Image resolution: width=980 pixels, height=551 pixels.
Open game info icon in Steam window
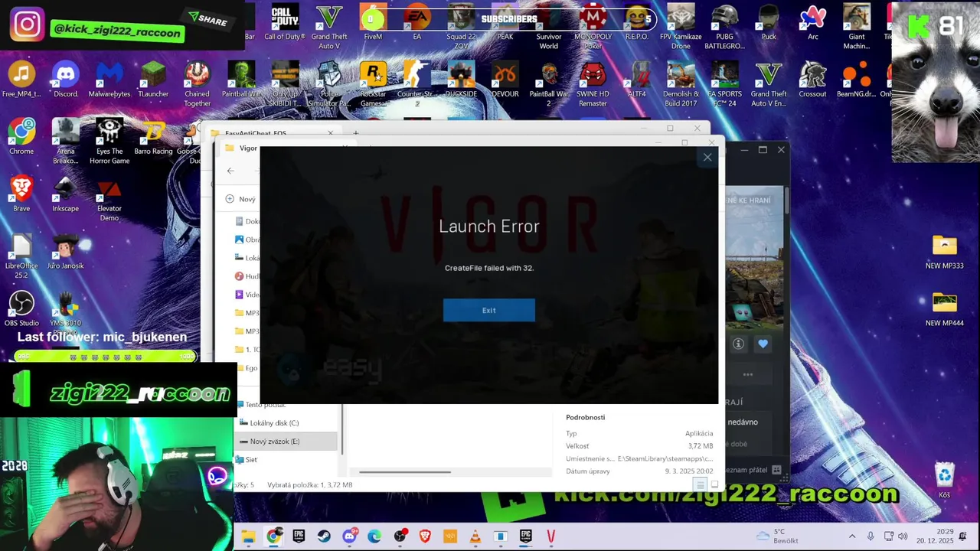(x=738, y=344)
